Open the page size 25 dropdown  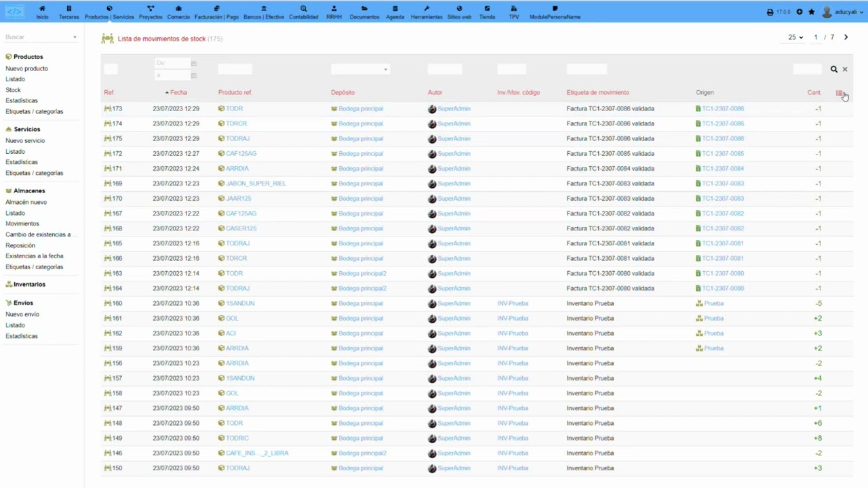click(795, 37)
